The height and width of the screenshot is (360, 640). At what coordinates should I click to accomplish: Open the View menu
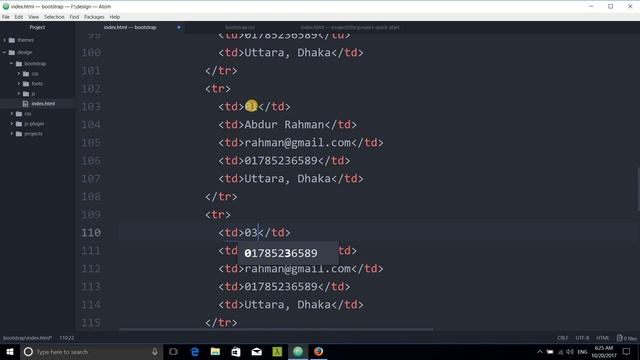point(33,17)
